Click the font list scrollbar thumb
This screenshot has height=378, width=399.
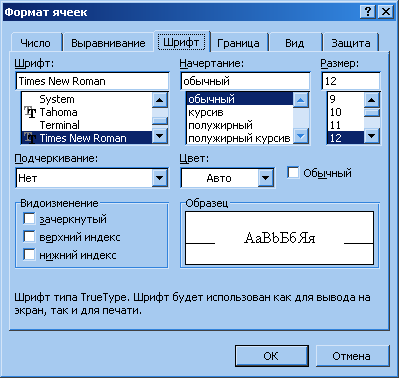(160, 121)
